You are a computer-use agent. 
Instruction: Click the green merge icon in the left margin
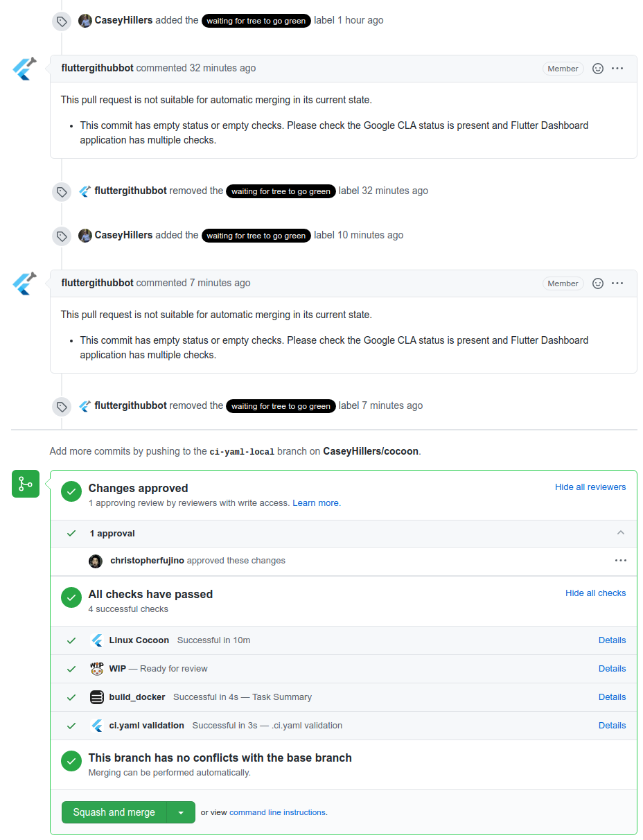[x=25, y=484]
